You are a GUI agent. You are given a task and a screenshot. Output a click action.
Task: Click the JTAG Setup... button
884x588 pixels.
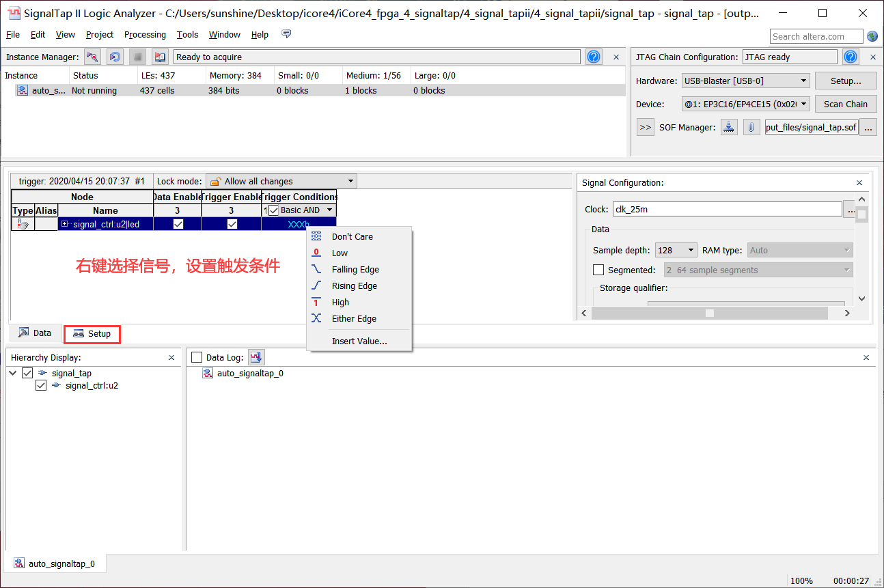coord(845,81)
